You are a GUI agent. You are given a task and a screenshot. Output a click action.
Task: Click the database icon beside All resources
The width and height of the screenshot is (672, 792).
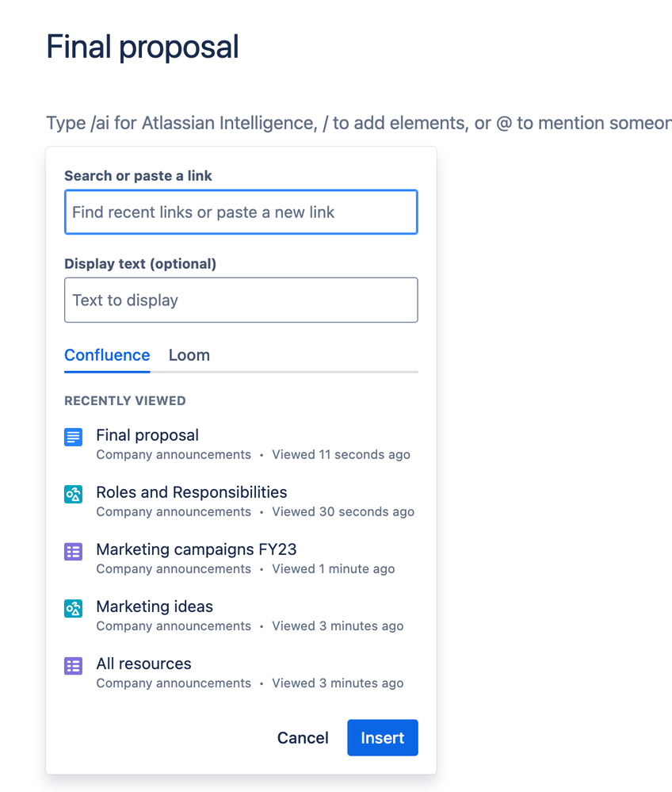(73, 664)
